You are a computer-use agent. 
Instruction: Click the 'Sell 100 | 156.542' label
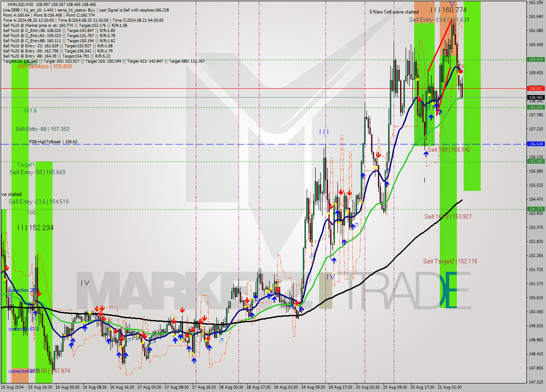[449, 150]
